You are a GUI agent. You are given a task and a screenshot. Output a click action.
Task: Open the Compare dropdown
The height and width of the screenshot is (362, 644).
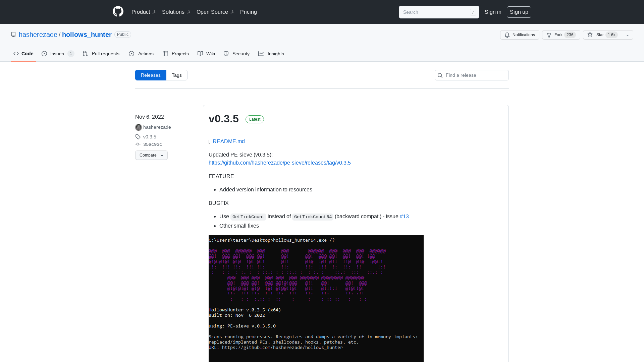tap(151, 155)
